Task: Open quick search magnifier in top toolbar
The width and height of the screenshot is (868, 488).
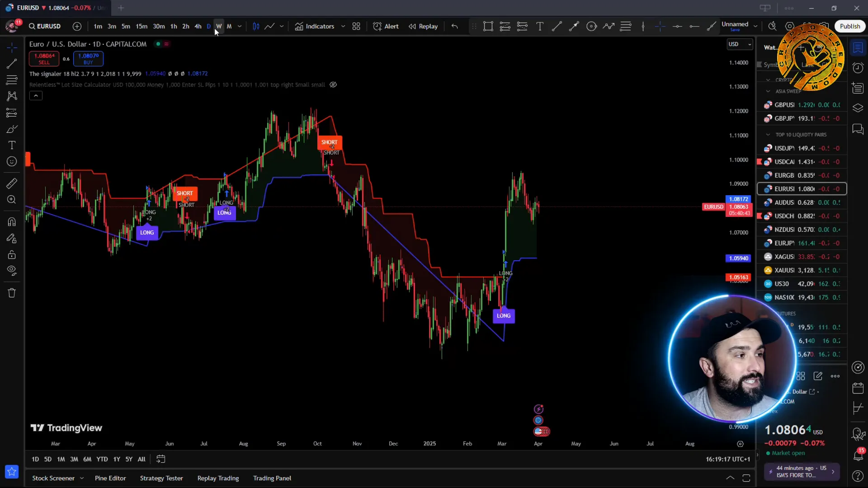Action: (773, 26)
